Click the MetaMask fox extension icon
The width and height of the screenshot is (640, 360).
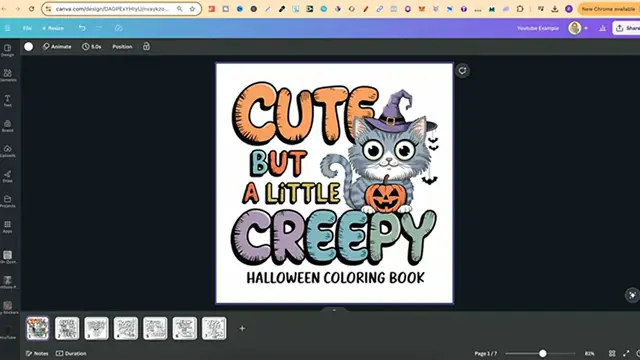click(x=422, y=9)
